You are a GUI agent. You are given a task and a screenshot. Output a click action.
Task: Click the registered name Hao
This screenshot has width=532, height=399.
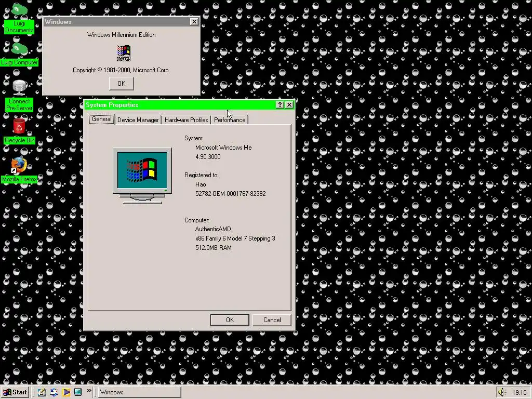click(x=201, y=184)
